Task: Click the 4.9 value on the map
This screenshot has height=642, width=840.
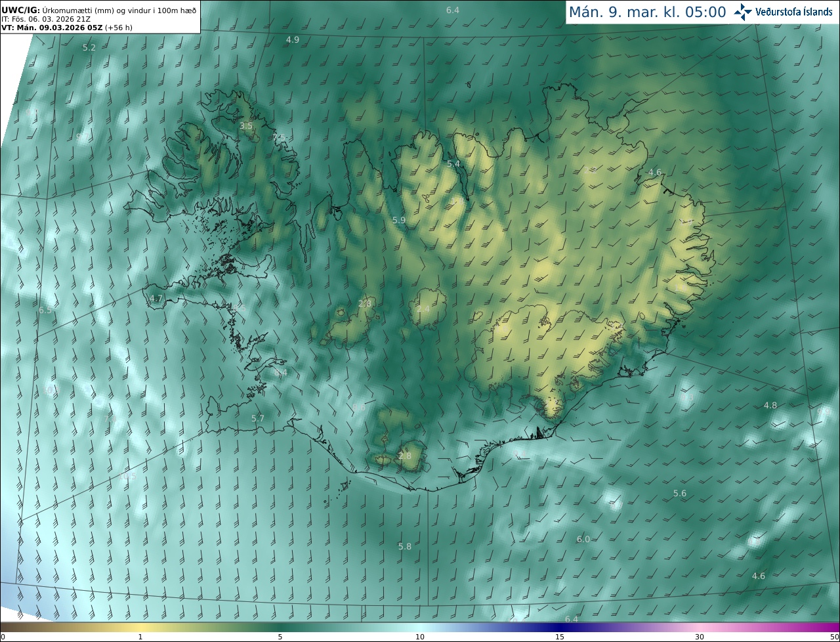Action: pos(293,39)
